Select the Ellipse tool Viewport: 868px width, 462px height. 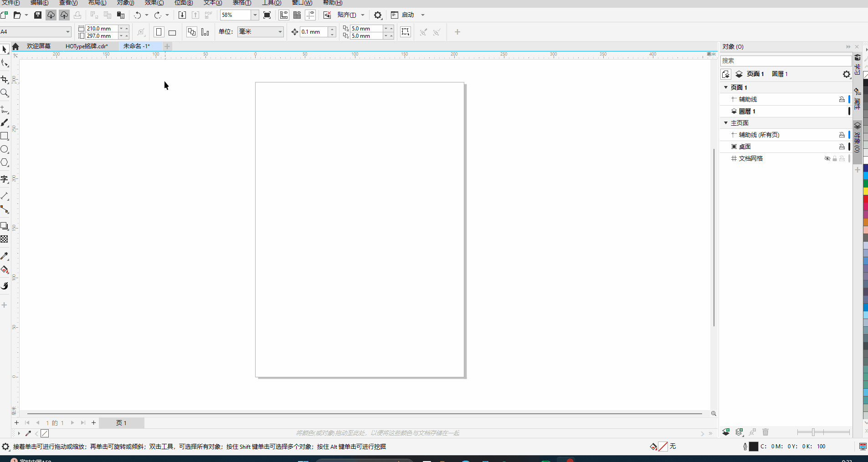pyautogui.click(x=5, y=149)
